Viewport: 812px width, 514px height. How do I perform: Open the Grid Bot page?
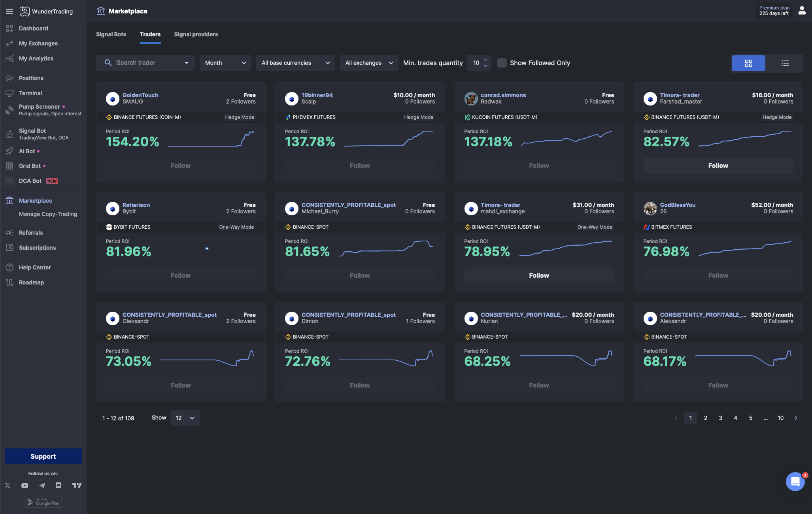coord(30,166)
